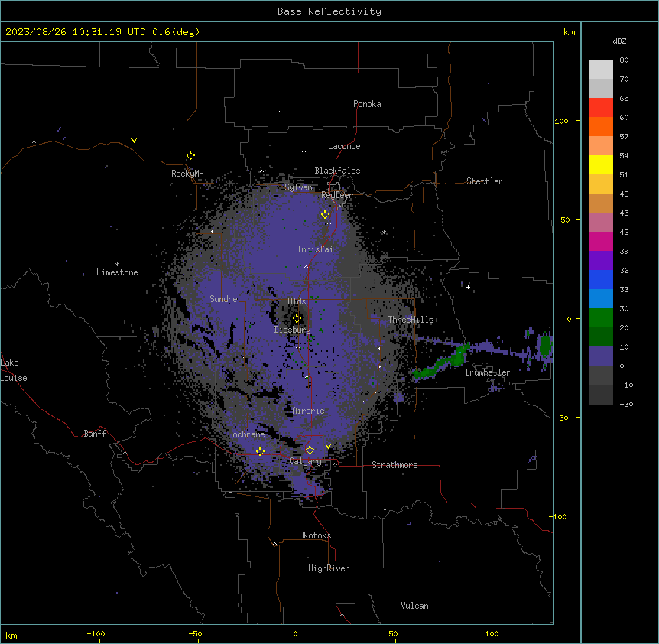The image size is (659, 644).
Task: Click the yellow diamond marker below Cochrane
Action: tap(260, 451)
